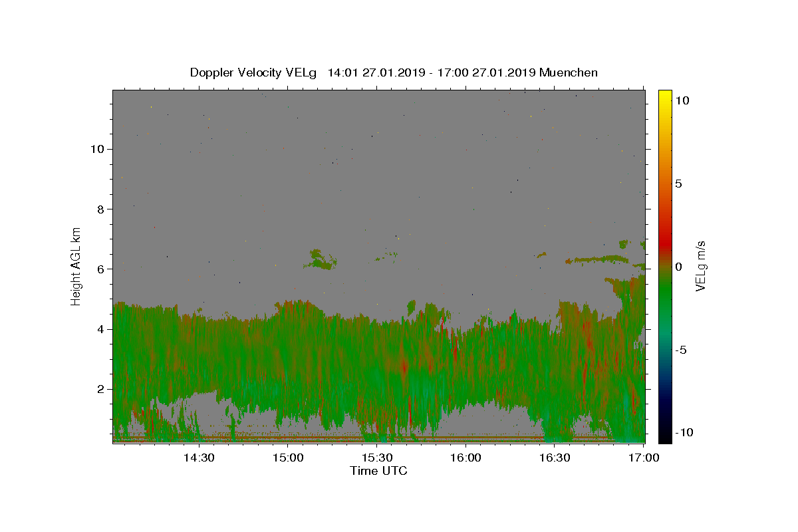Click the colorbar value '5'
This screenshot has height=532, width=798.
point(679,184)
